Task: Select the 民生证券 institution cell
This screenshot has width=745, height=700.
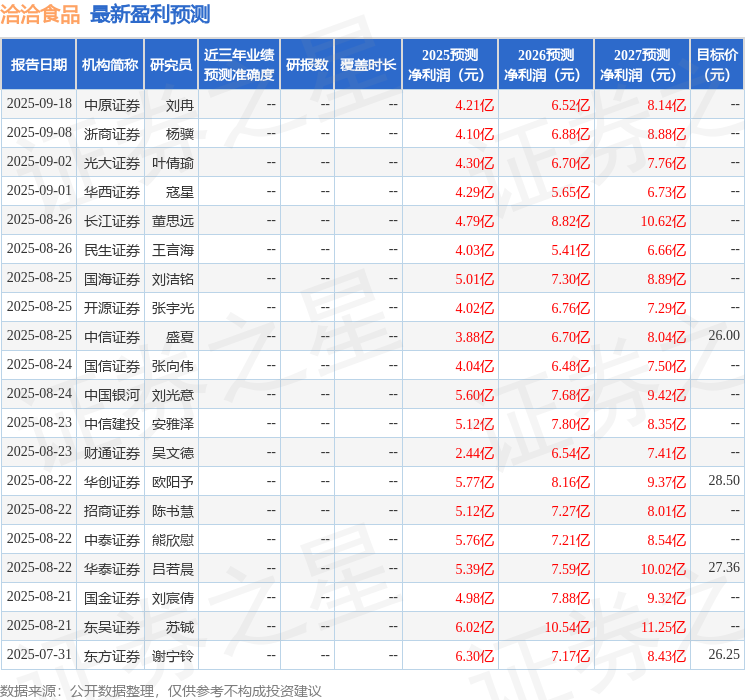Action: 112,250
